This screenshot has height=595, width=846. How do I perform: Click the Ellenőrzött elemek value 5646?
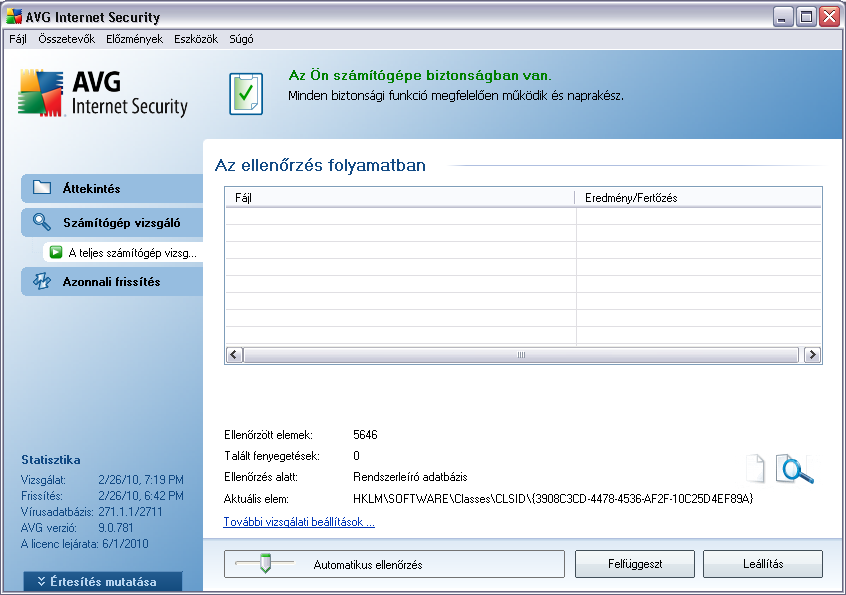click(x=365, y=435)
